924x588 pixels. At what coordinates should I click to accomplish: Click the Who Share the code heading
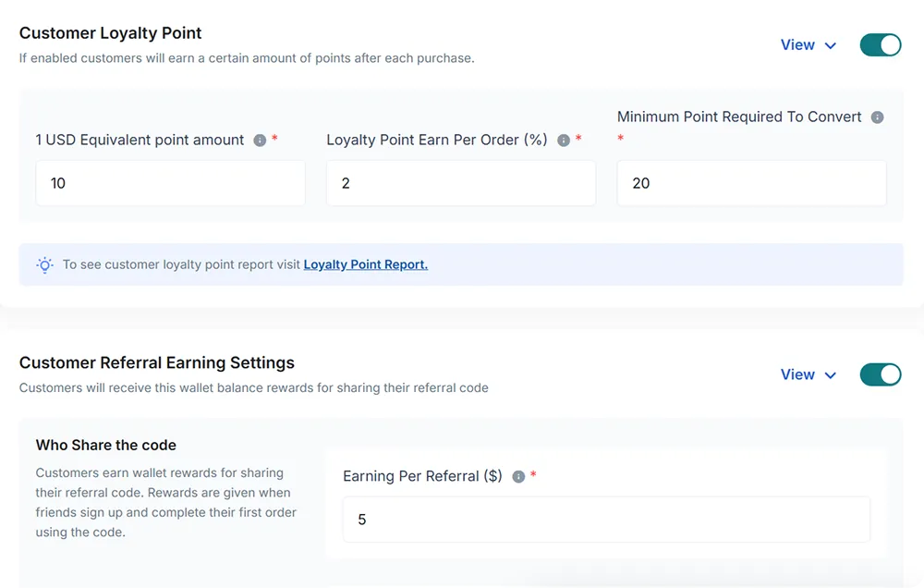click(x=106, y=446)
